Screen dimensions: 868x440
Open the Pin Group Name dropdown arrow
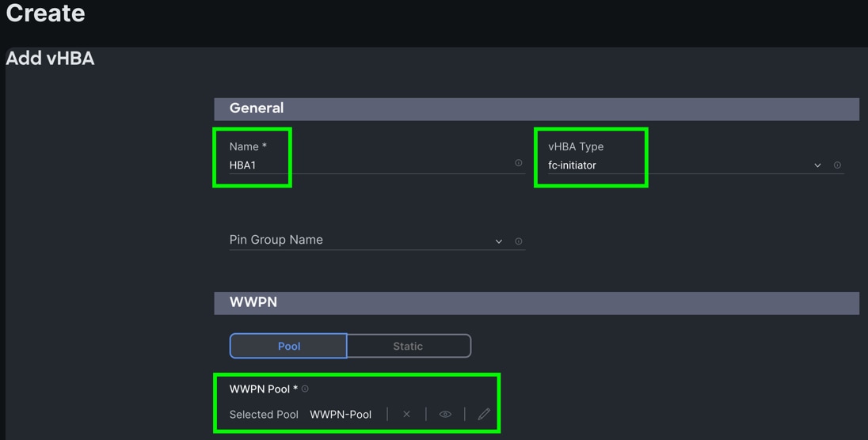point(499,241)
